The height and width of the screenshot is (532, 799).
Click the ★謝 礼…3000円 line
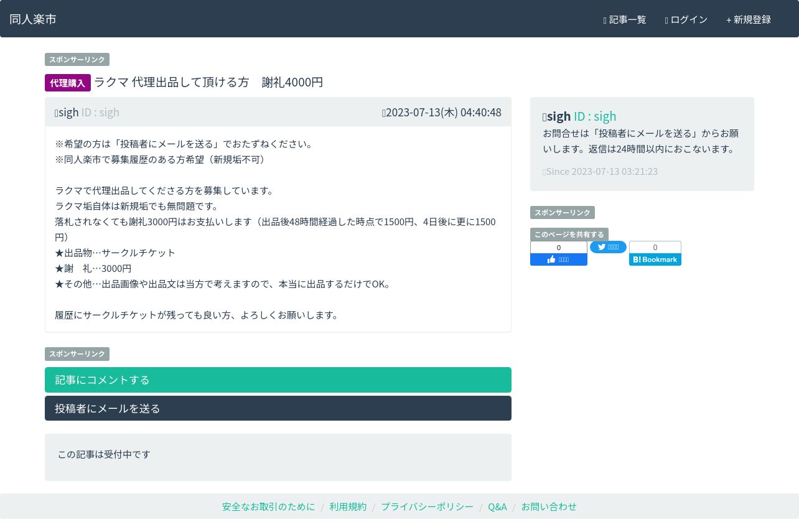(93, 268)
